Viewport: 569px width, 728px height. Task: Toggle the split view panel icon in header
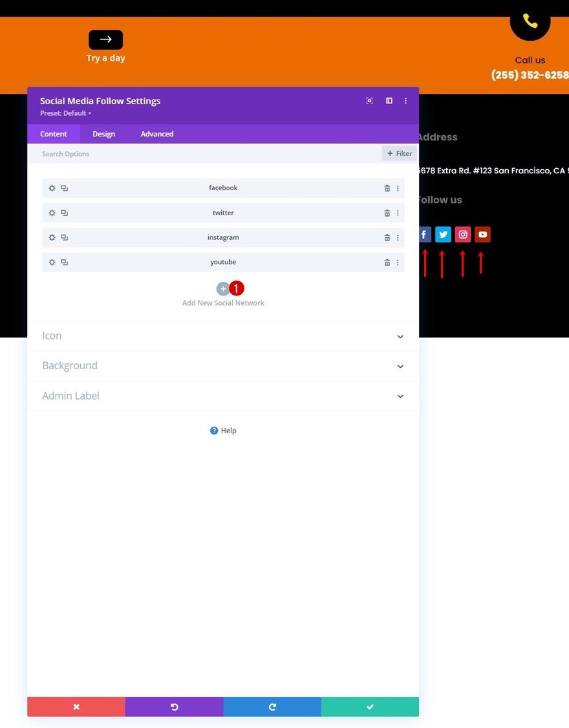point(389,101)
